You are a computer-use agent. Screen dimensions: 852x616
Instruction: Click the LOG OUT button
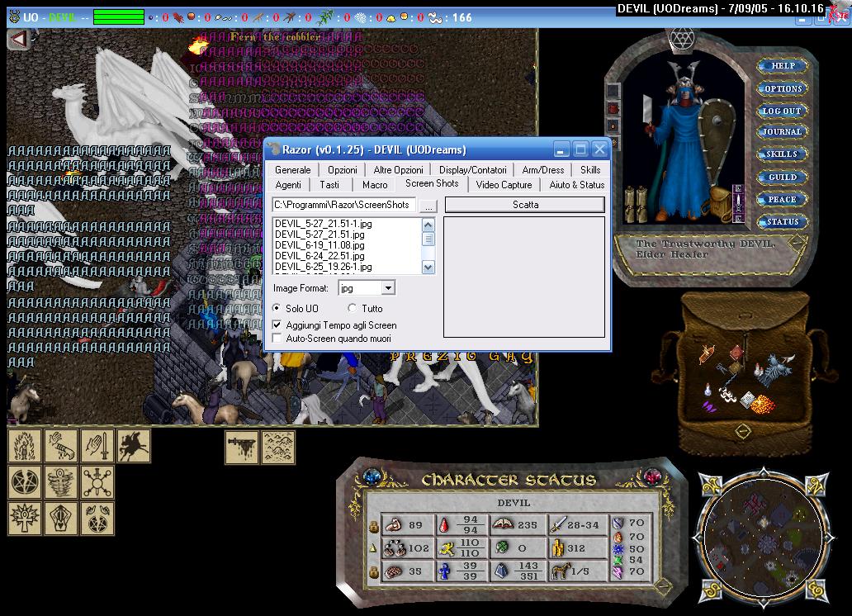[782, 111]
